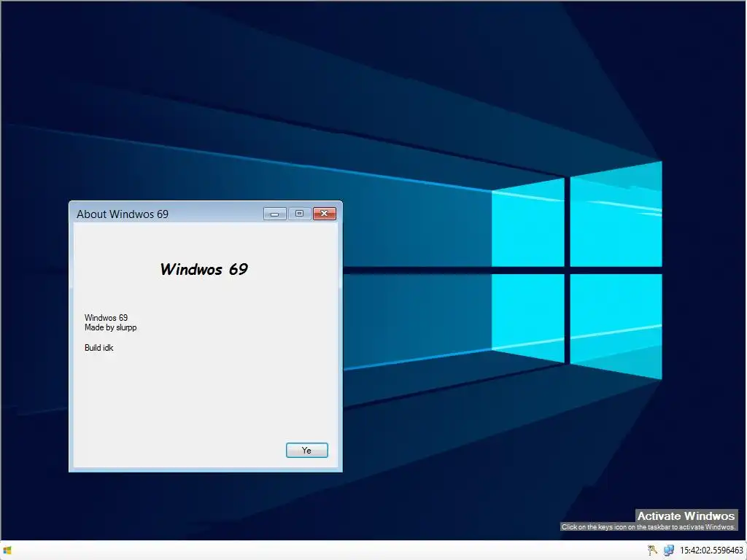Click the taskbar clock 15:42:02
747x560 pixels.
point(711,551)
